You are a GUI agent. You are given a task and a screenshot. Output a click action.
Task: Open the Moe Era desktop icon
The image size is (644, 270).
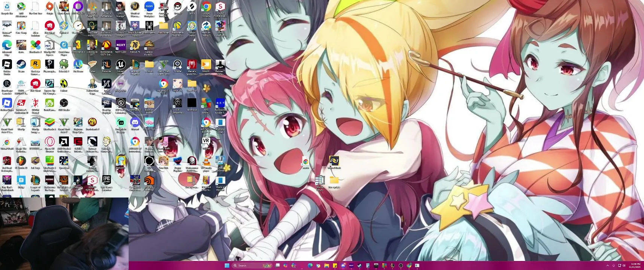coord(177,85)
